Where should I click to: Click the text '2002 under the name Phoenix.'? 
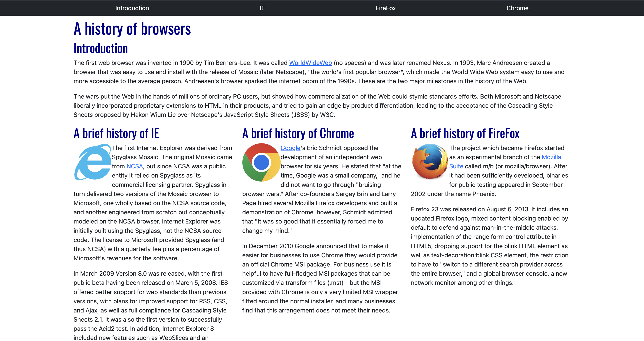[x=453, y=194]
